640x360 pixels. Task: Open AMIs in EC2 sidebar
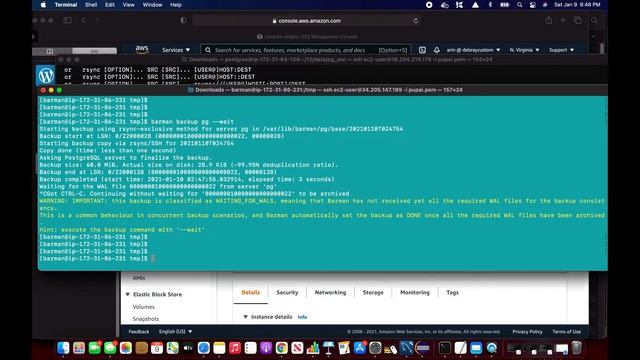click(x=139, y=278)
